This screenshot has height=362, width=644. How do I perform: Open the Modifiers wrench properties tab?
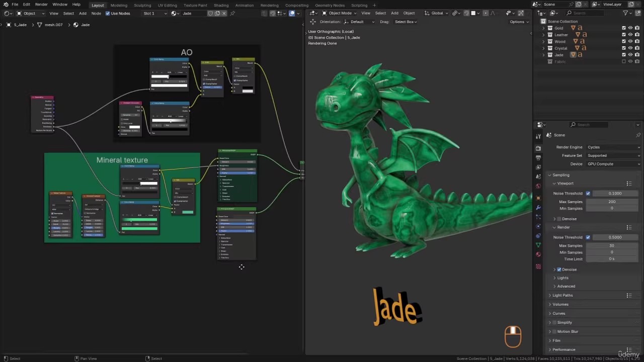[x=538, y=207]
